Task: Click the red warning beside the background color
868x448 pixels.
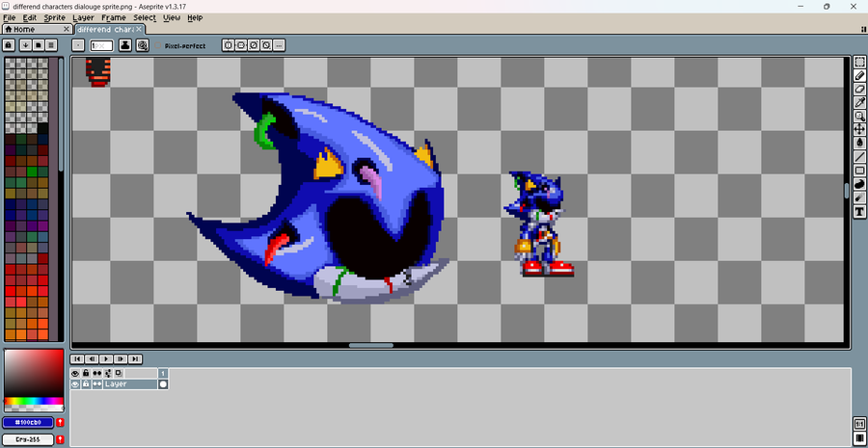Action: point(61,439)
